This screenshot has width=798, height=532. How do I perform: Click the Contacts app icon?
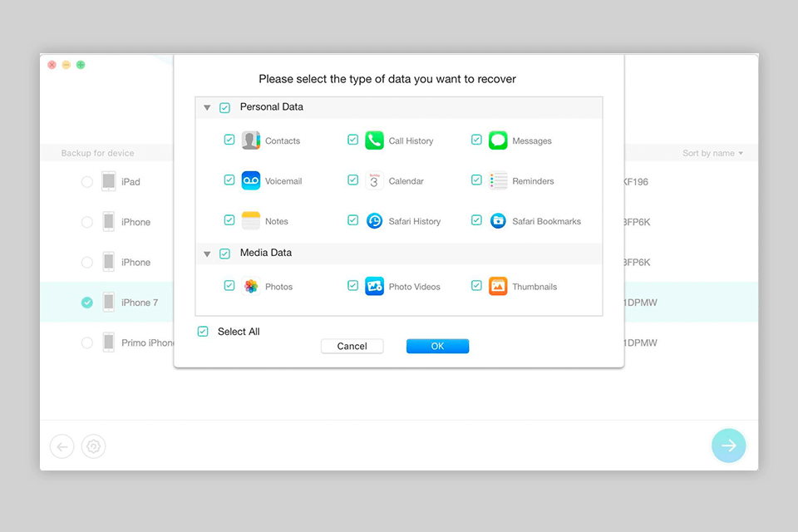251,140
